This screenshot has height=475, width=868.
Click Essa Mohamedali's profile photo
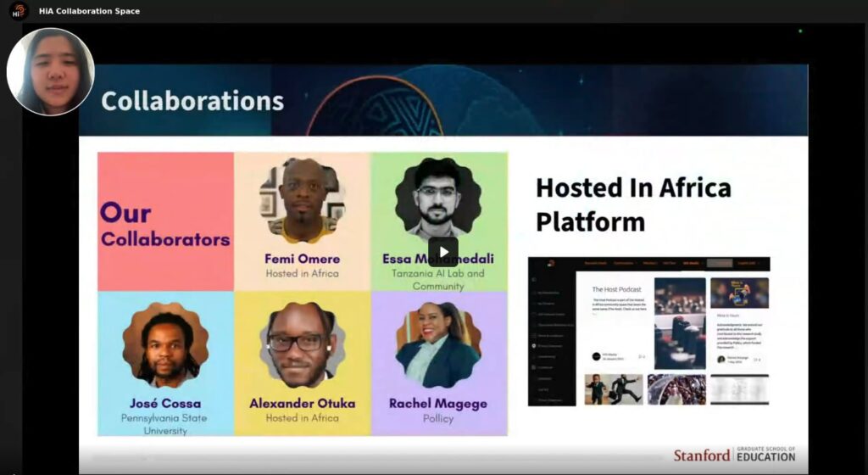click(437, 198)
